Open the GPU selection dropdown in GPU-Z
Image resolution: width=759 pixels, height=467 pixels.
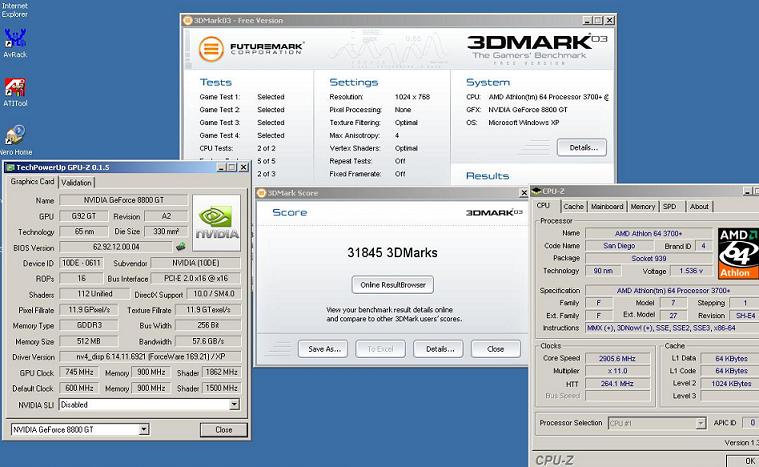tap(143, 430)
